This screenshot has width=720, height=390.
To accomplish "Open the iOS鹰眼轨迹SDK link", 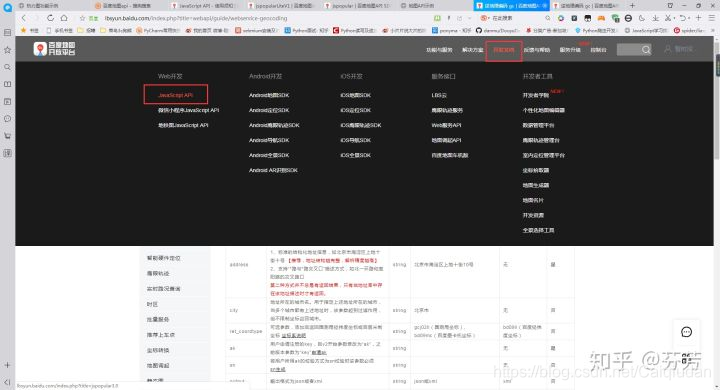I will pyautogui.click(x=360, y=125).
